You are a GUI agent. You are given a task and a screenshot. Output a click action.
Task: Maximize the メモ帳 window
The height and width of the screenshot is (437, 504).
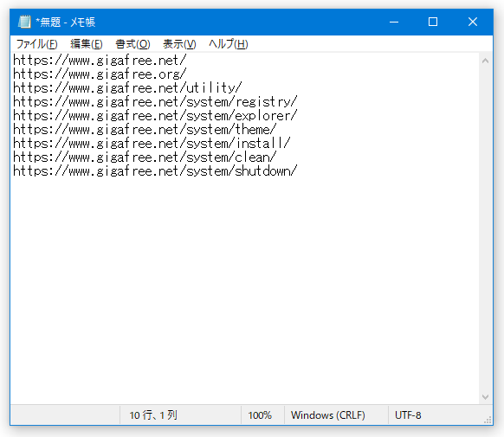[x=433, y=22]
